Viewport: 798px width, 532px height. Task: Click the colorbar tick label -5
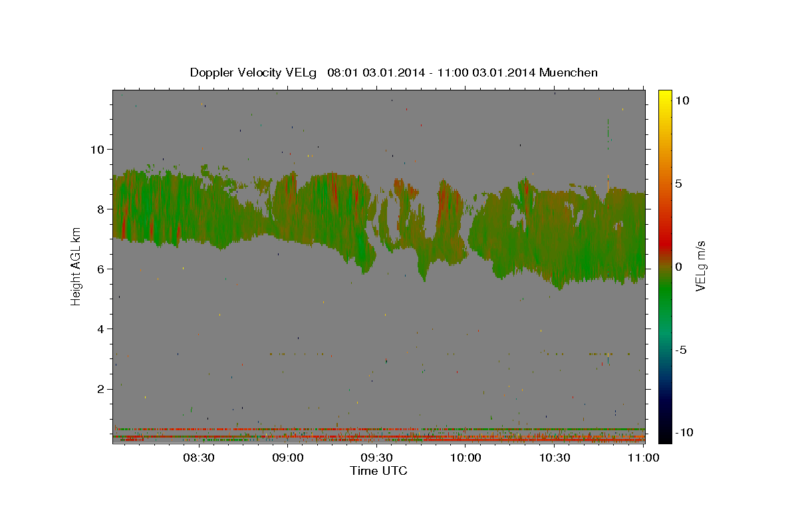[x=680, y=350]
